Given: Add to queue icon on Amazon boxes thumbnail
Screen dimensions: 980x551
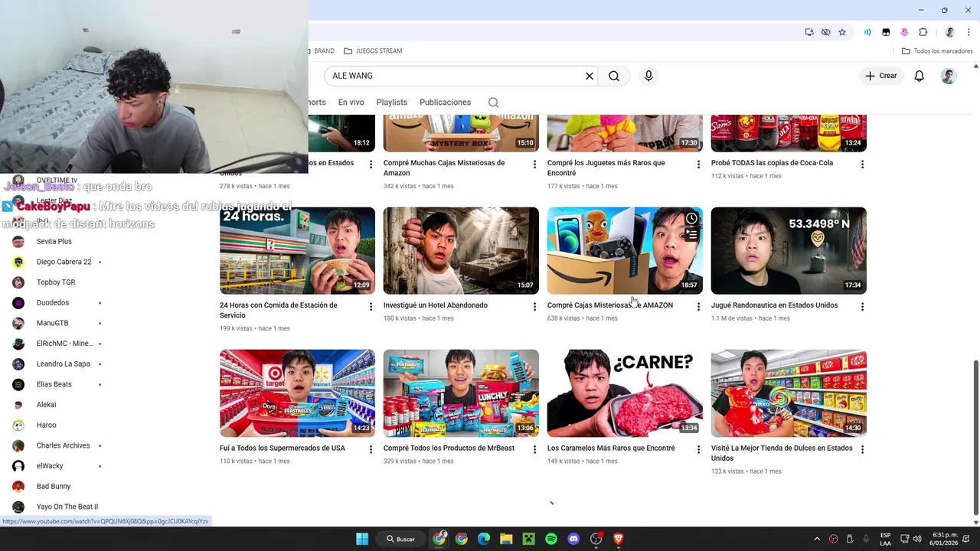Looking at the screenshot, I should [x=691, y=236].
